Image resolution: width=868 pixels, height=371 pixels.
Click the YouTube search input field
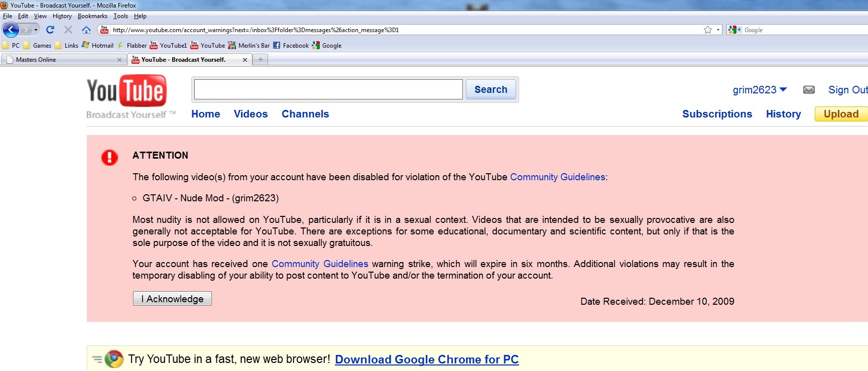click(328, 89)
